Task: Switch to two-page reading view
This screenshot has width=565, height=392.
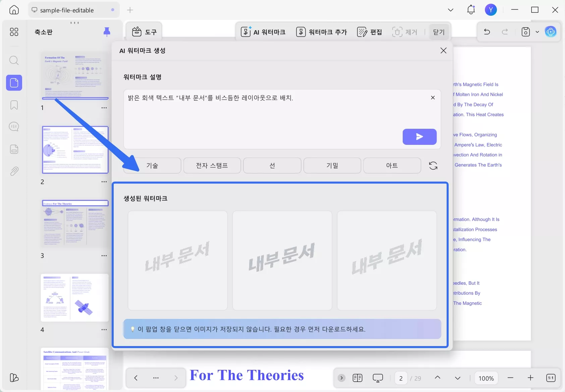Action: (x=357, y=378)
